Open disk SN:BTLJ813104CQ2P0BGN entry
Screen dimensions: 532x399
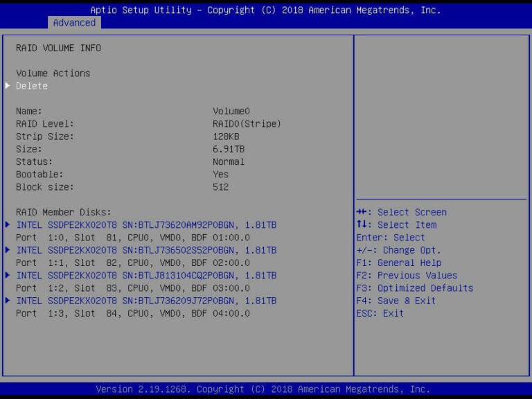(x=146, y=276)
